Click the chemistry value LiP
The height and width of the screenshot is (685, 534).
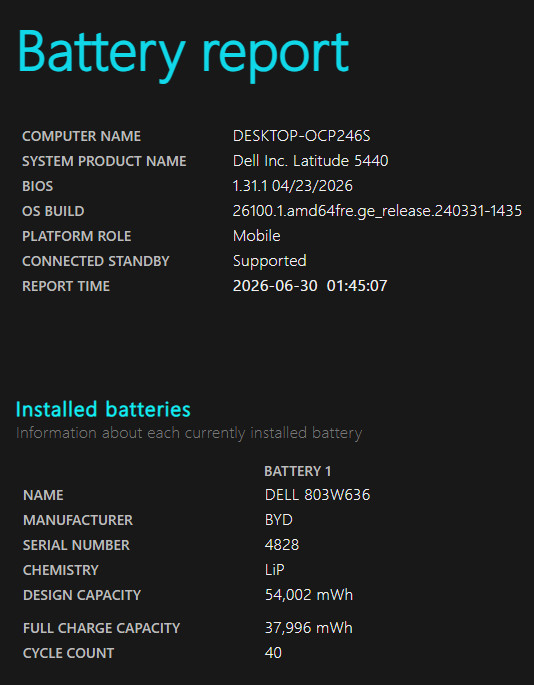[x=274, y=570]
